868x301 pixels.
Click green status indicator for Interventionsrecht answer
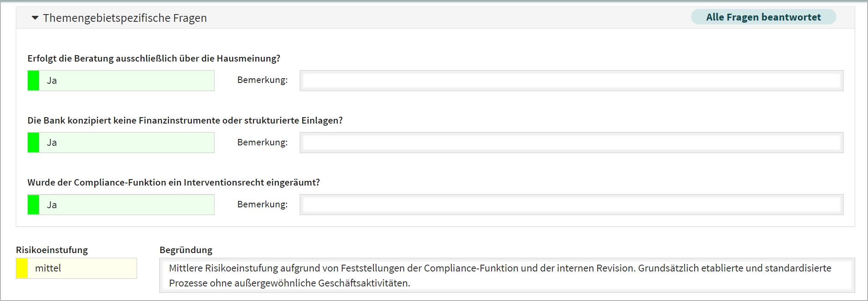(x=33, y=205)
